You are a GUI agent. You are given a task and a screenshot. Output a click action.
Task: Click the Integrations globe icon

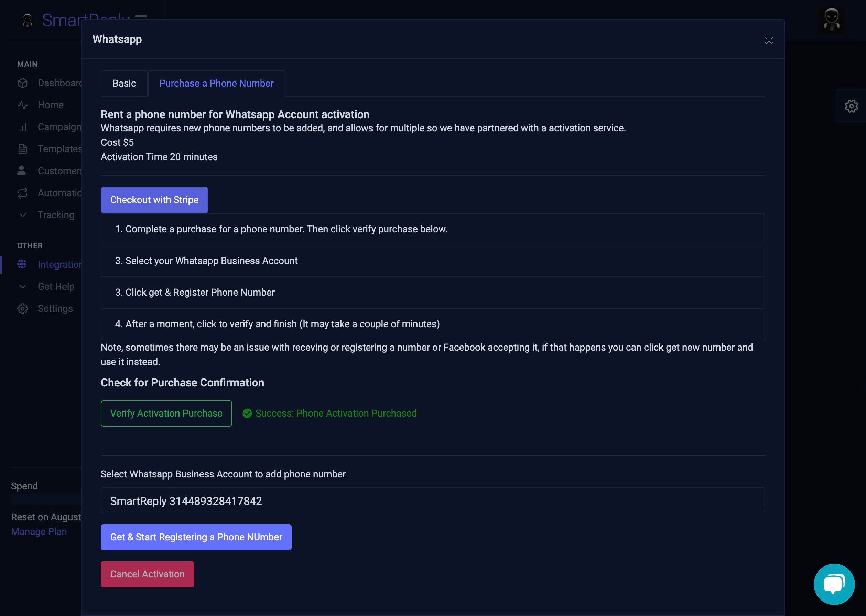(x=22, y=264)
